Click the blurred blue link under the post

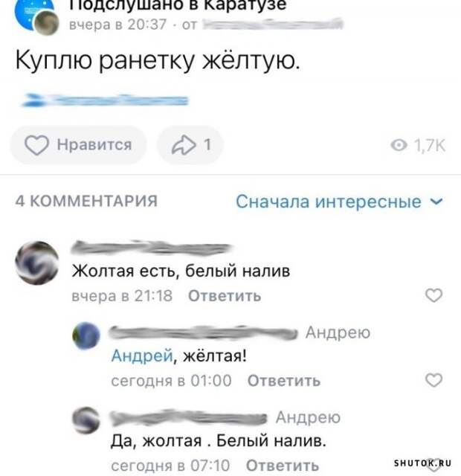[x=106, y=100]
